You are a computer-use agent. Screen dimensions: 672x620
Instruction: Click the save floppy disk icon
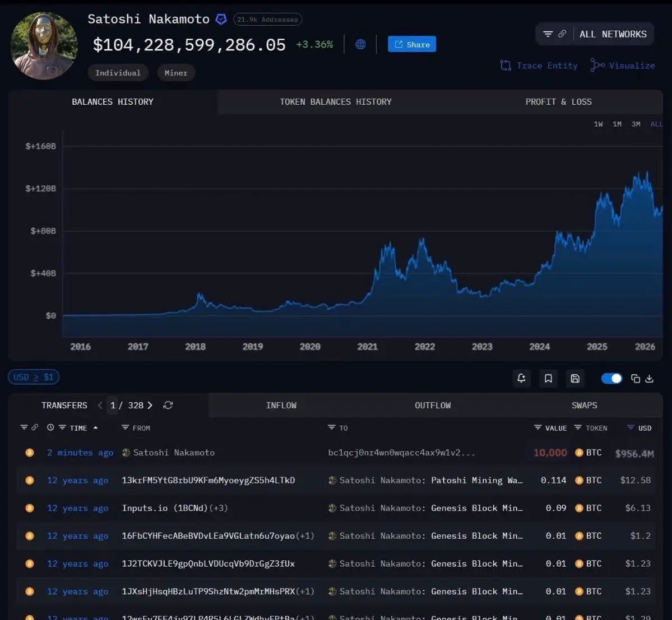click(575, 379)
